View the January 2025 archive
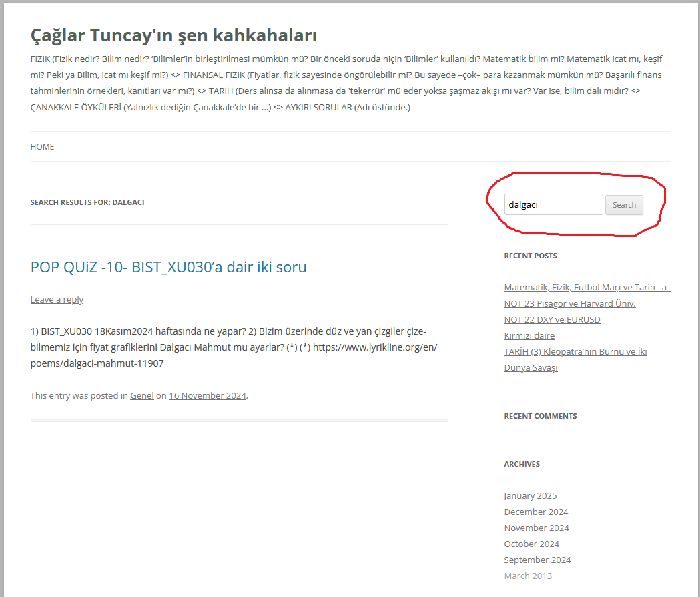700x597 pixels. (x=530, y=495)
